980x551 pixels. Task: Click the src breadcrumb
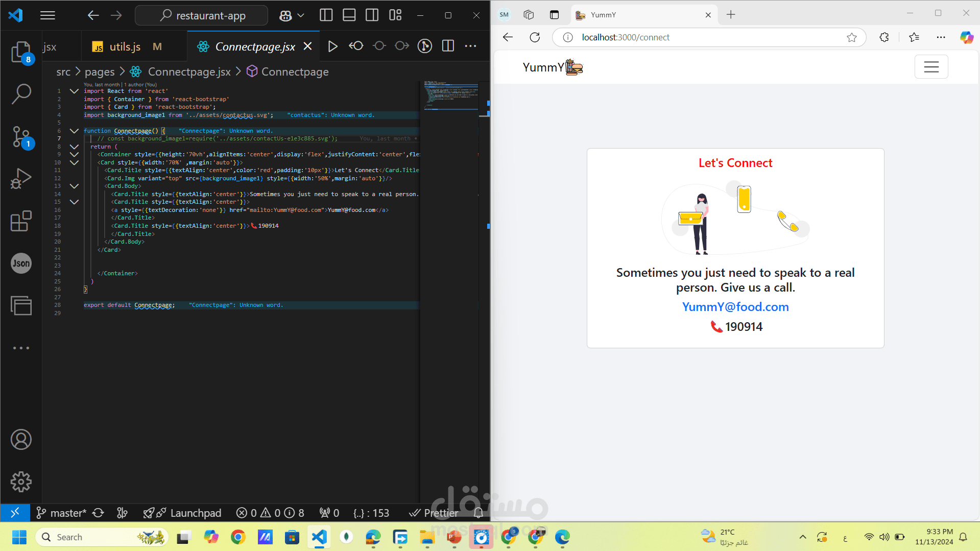tap(63, 72)
